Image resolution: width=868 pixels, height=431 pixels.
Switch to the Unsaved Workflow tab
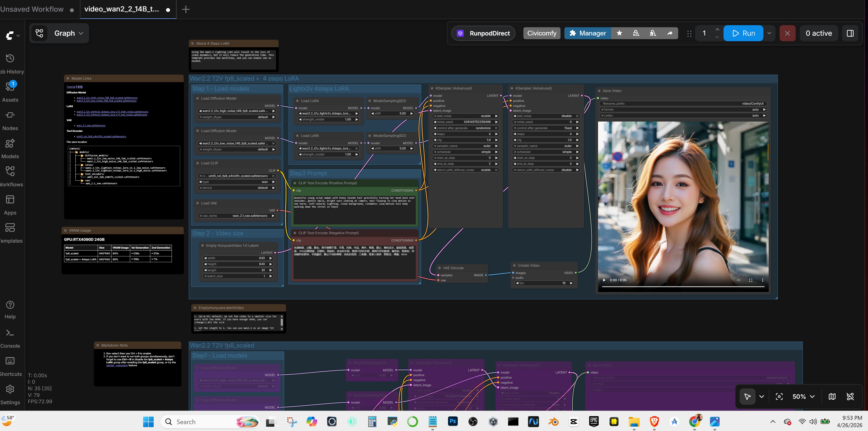pos(37,9)
